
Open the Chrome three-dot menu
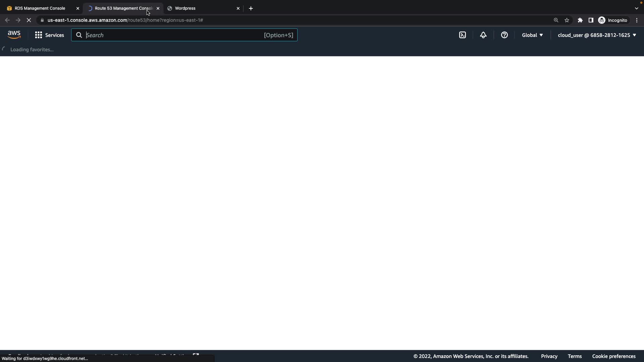point(637,20)
